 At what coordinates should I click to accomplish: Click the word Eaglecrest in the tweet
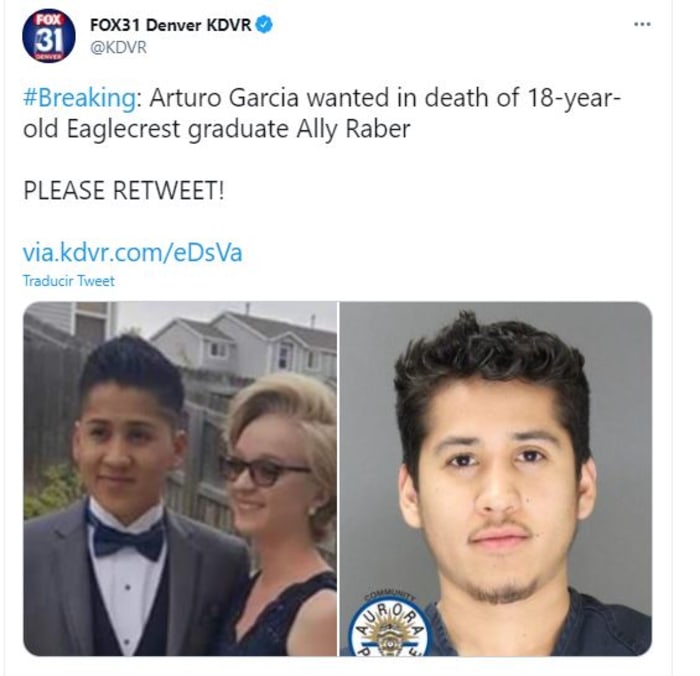(x=124, y=129)
